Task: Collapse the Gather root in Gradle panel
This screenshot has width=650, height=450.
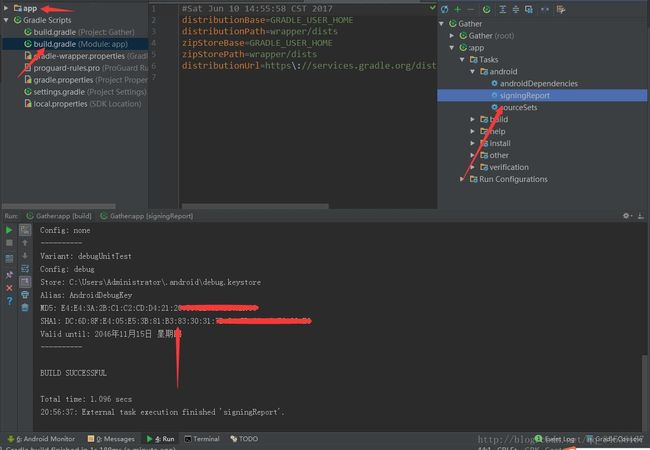Action: pyautogui.click(x=441, y=24)
